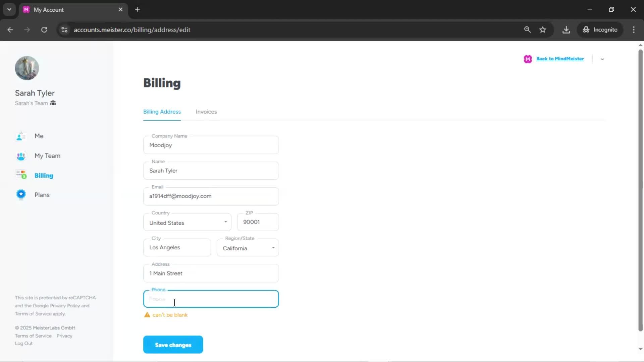Click the page vertical scrollbar
This screenshot has height=362, width=644.
640,190
